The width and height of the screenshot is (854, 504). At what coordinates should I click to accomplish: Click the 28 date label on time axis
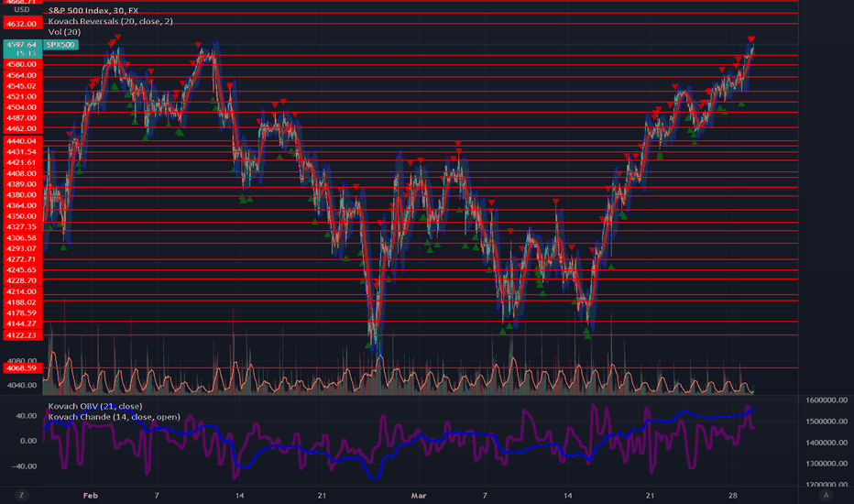732,495
